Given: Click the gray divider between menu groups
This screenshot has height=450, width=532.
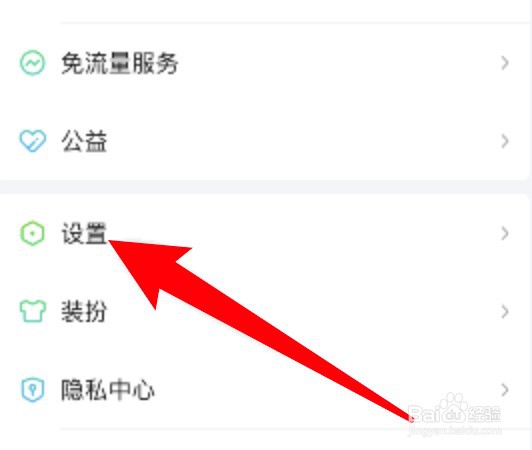Looking at the screenshot, I should point(266,187).
